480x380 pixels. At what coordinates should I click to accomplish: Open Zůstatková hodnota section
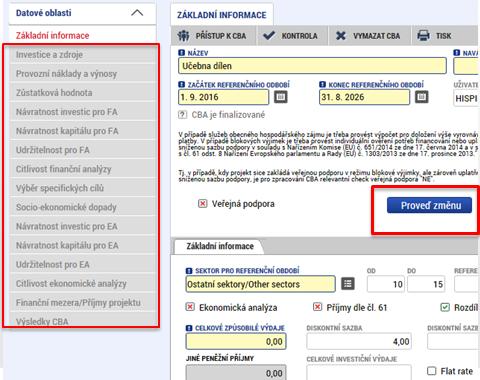[83, 93]
